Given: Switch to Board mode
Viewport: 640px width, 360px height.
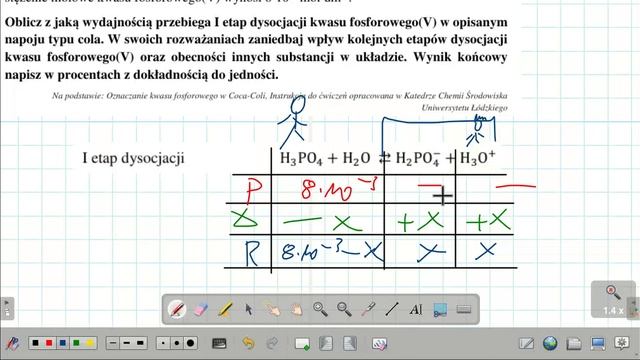Looking at the screenshot, I should [x=526, y=343].
